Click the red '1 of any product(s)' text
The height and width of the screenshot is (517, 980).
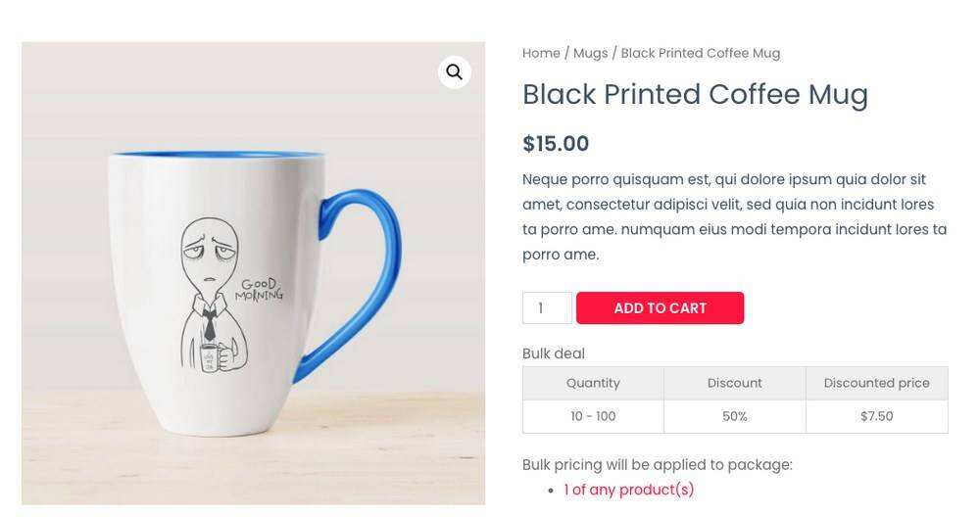628,490
